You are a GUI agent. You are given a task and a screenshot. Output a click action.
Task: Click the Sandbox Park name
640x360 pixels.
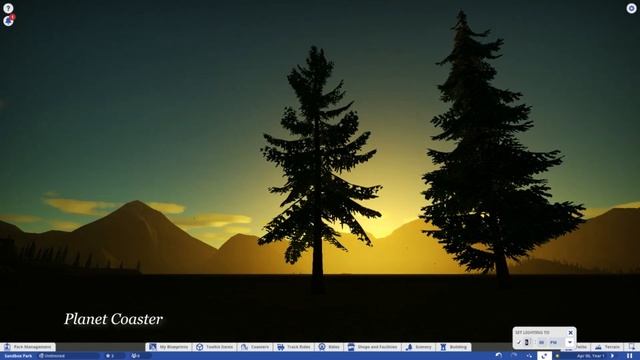[x=18, y=356]
